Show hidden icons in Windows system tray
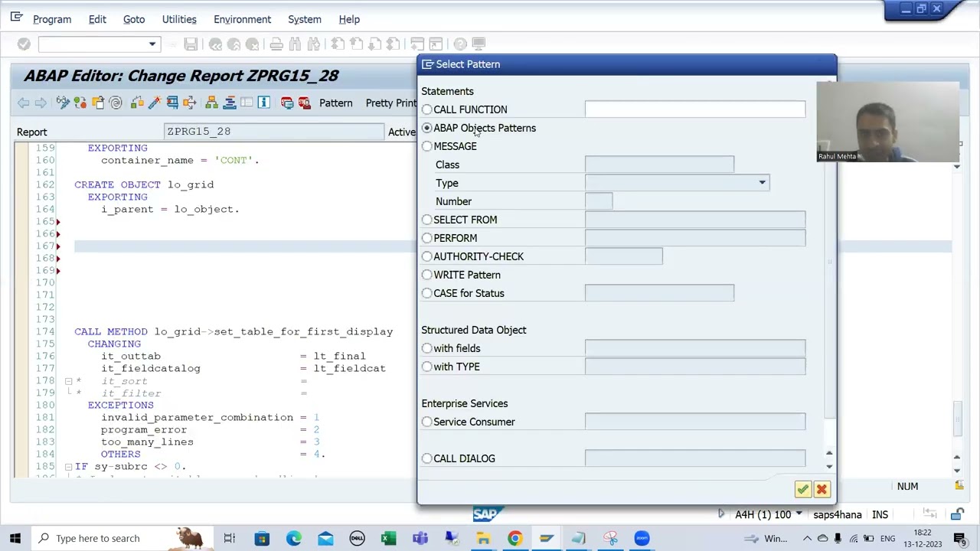980x551 pixels. [807, 538]
